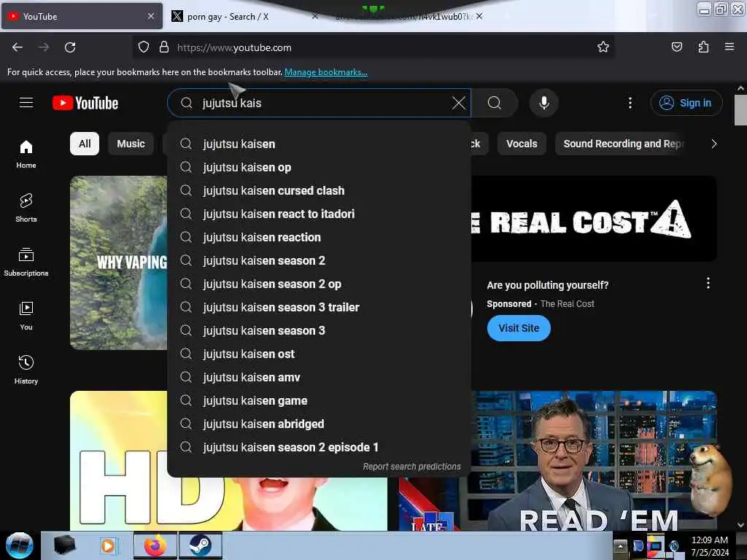Open the Firefox extensions puzzle icon

(703, 47)
